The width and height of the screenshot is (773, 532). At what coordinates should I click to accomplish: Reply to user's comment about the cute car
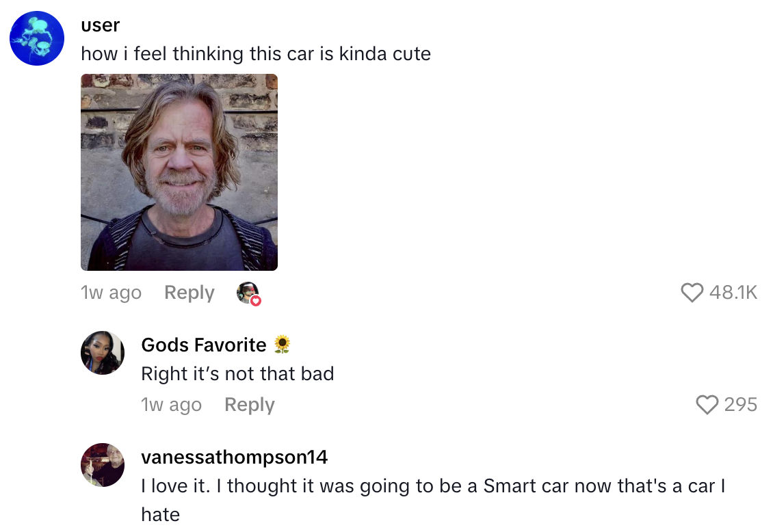[x=189, y=293]
